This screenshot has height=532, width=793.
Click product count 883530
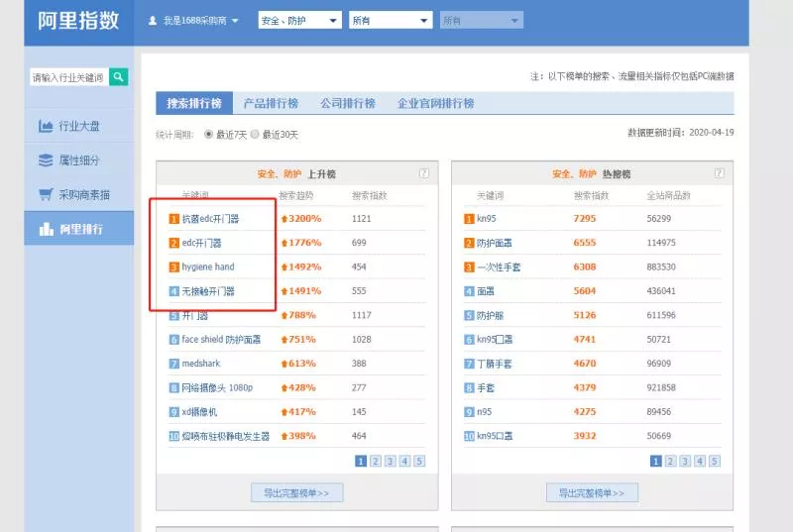661,266
